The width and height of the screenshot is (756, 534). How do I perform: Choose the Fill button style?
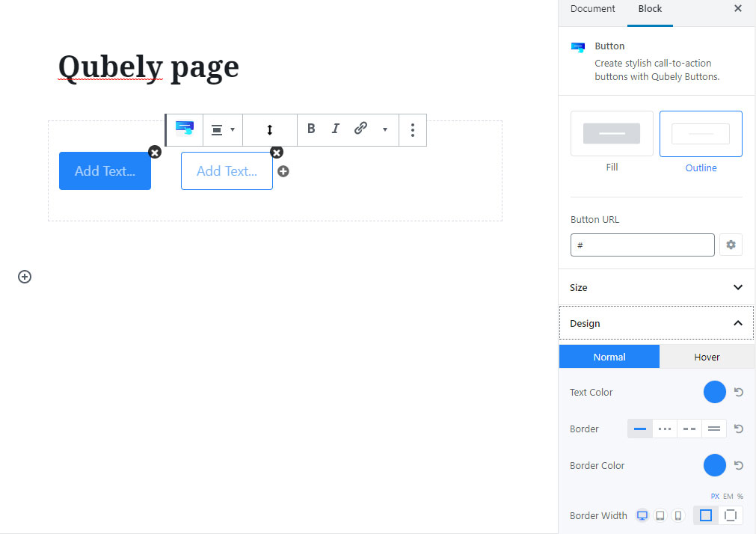pos(612,134)
